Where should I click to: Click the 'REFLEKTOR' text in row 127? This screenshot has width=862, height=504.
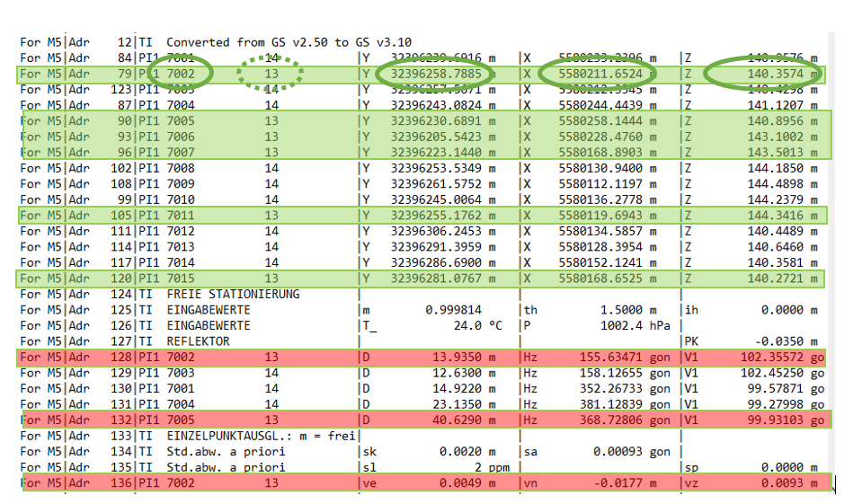pos(198,341)
